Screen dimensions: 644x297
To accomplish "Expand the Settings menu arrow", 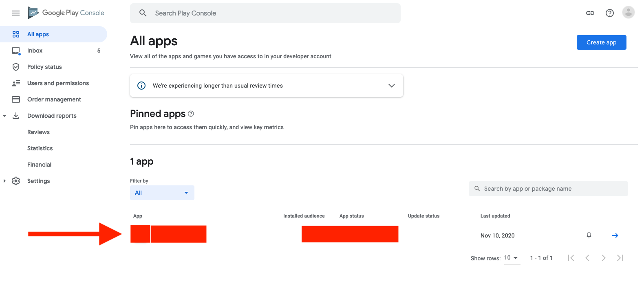I will click(4, 181).
